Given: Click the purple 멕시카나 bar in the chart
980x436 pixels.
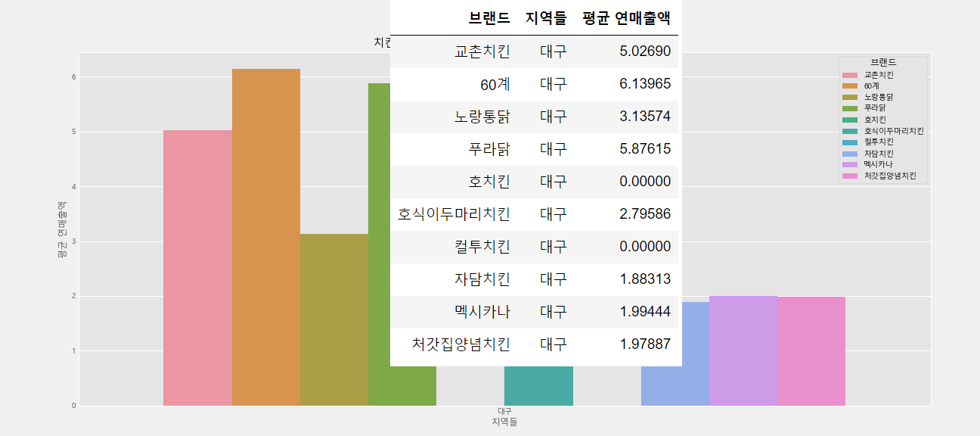Looking at the screenshot, I should pyautogui.click(x=743, y=350).
